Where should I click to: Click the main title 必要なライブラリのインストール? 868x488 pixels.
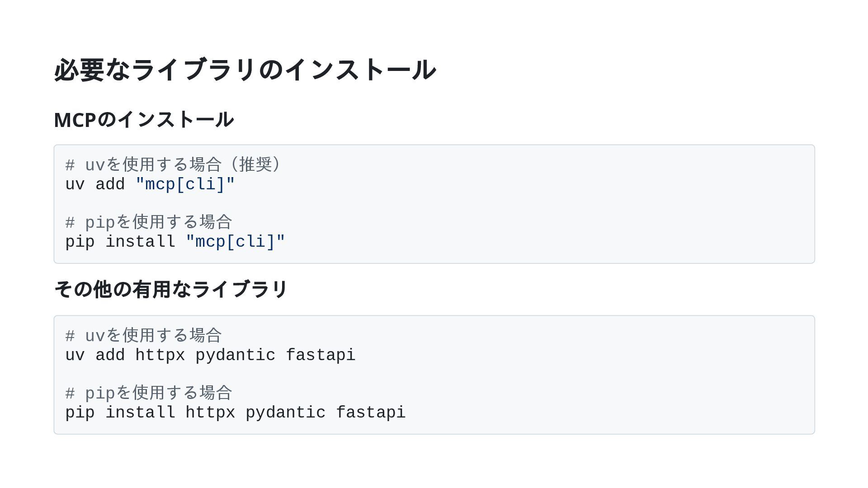coord(245,70)
